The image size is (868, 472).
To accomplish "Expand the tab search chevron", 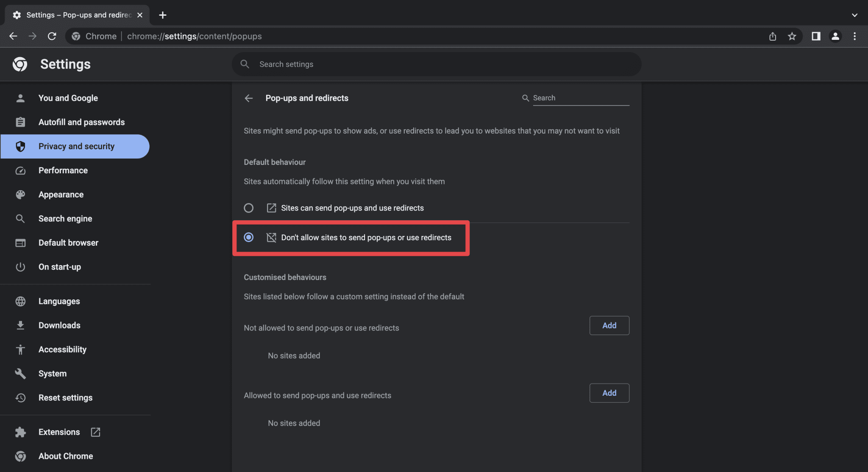I will coord(854,15).
